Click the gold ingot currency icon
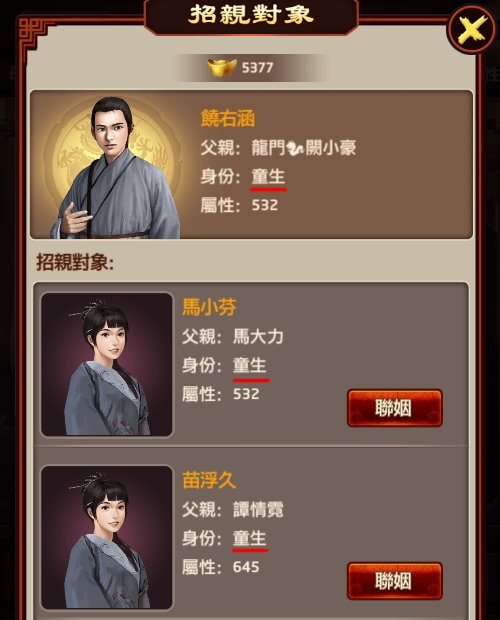Image resolution: width=500 pixels, height=620 pixels. [222, 68]
